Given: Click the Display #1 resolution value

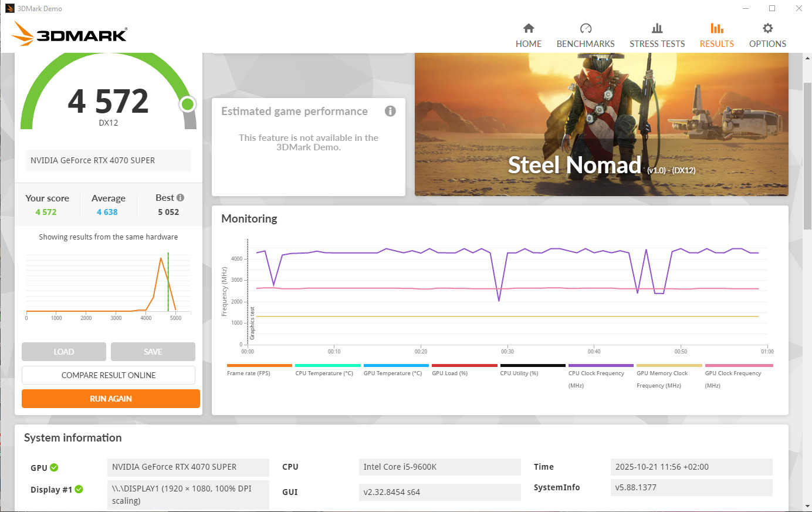Looking at the screenshot, I should (188, 494).
